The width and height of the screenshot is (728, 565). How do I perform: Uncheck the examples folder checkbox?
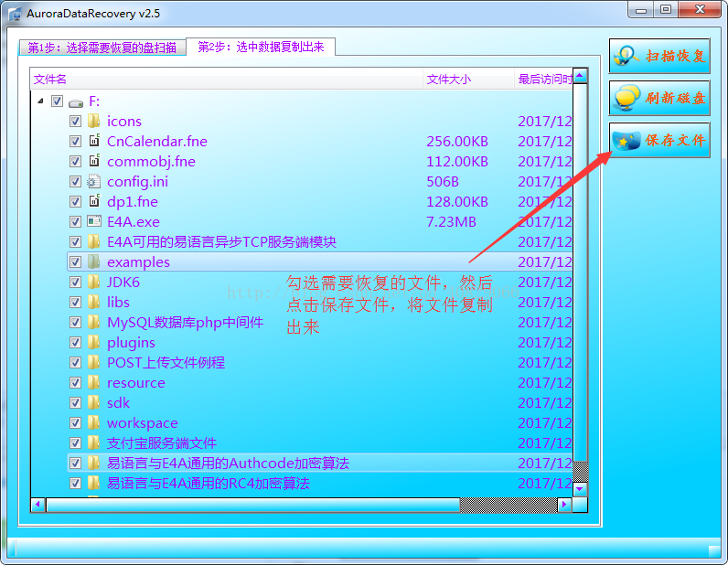click(75, 261)
